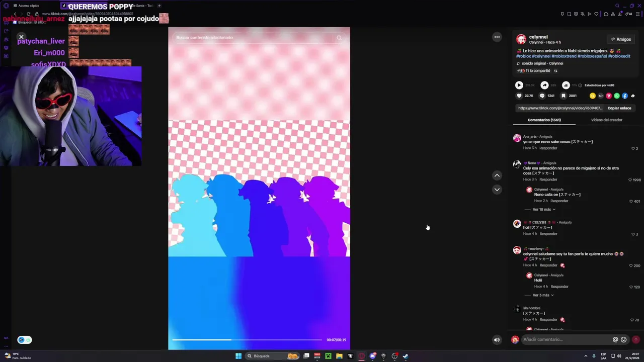Reply to the Ana_arts comment

pyautogui.click(x=548, y=148)
